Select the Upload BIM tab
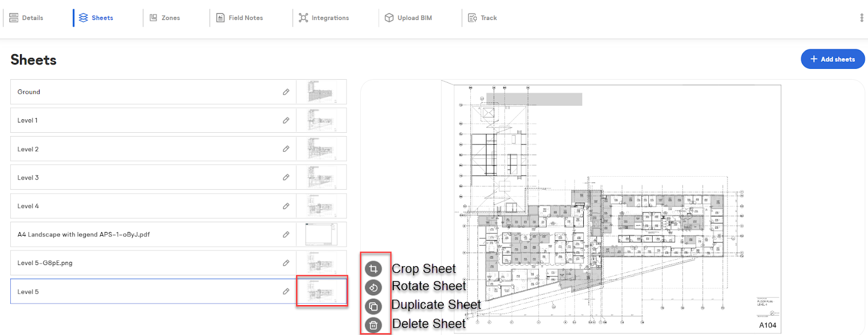The height and width of the screenshot is (335, 868). [x=409, y=18]
